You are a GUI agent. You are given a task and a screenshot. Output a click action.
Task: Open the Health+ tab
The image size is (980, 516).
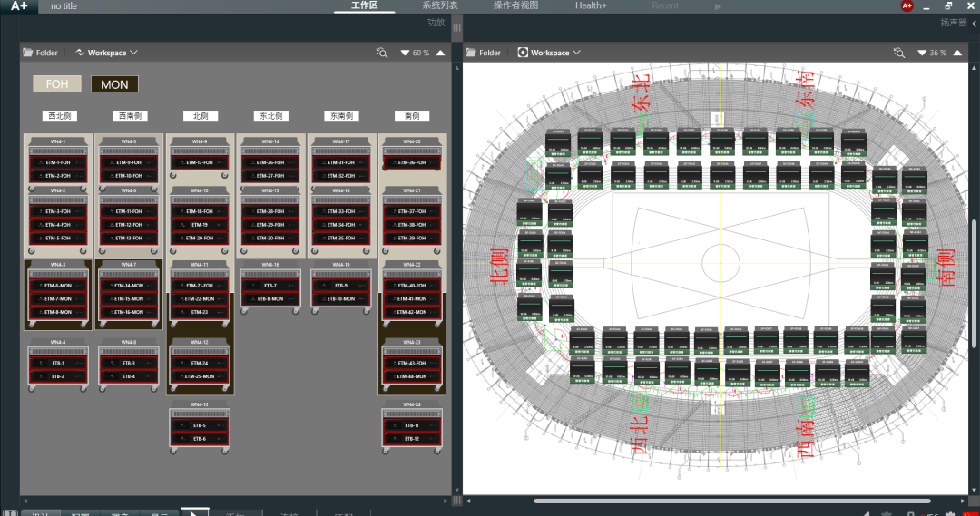[591, 5]
